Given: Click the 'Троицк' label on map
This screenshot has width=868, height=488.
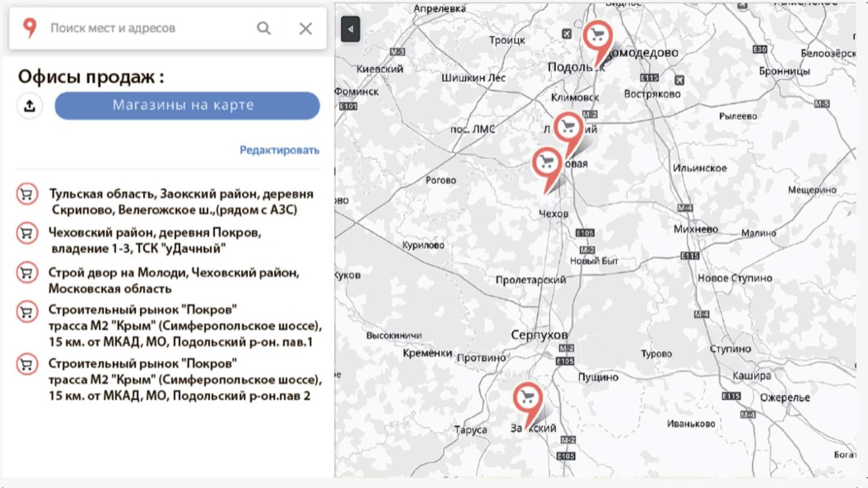Looking at the screenshot, I should (507, 40).
